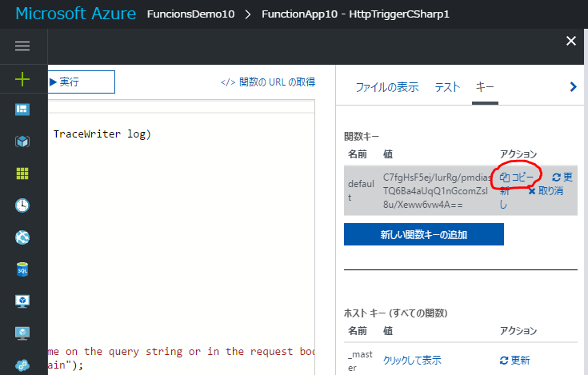Open the Resource groups cube icon
Screen dimensions: 588x375
pyautogui.click(x=22, y=142)
